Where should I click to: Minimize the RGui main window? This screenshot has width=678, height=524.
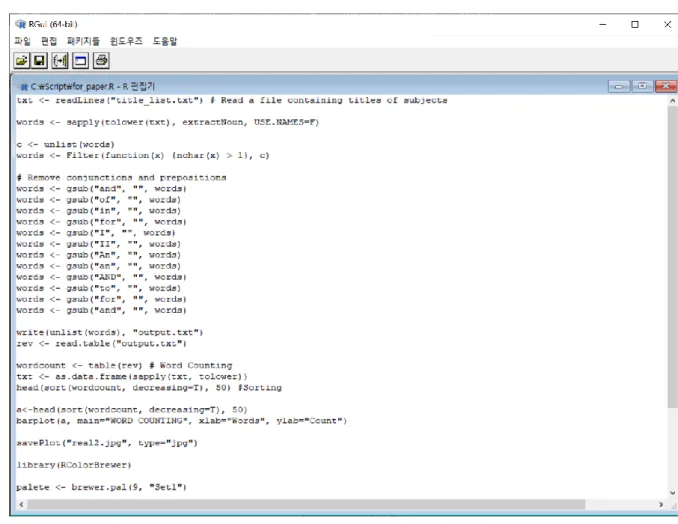(603, 25)
